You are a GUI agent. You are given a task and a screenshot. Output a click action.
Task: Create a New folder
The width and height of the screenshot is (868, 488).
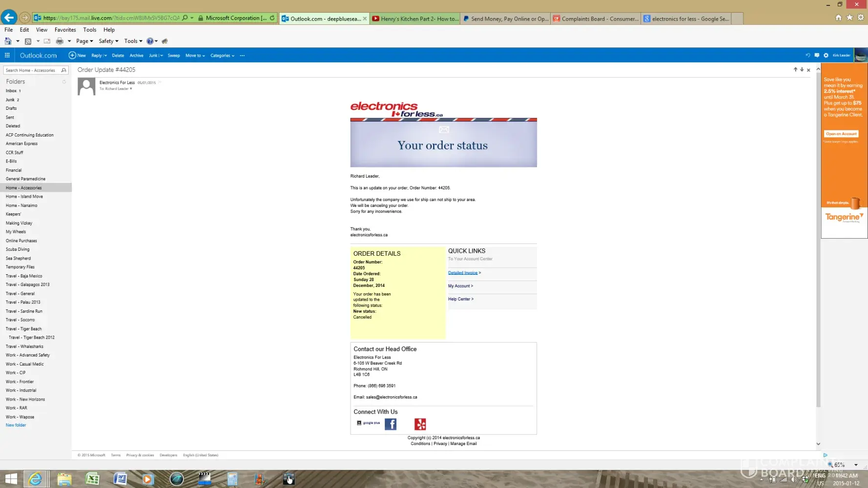point(16,425)
